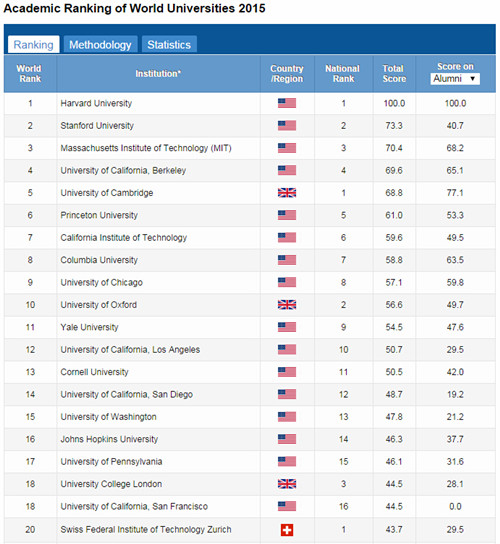Click the flag for UC Los Angeles

click(287, 349)
